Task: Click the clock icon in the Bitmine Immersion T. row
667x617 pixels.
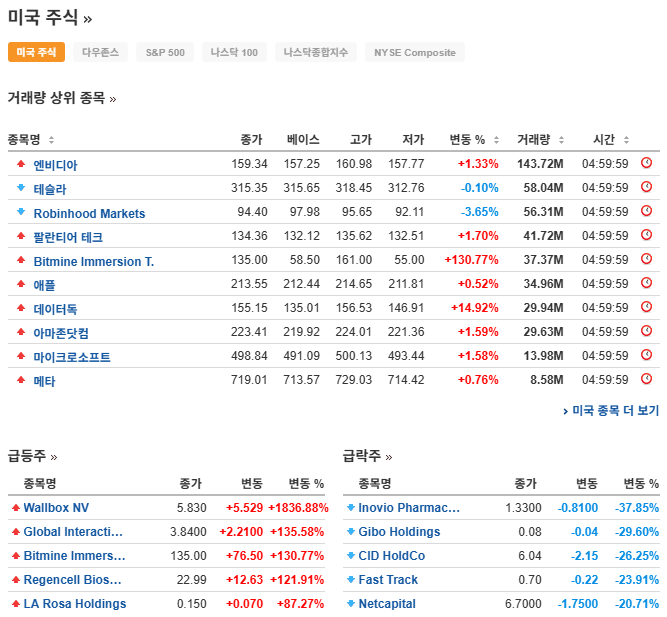Action: (x=646, y=259)
